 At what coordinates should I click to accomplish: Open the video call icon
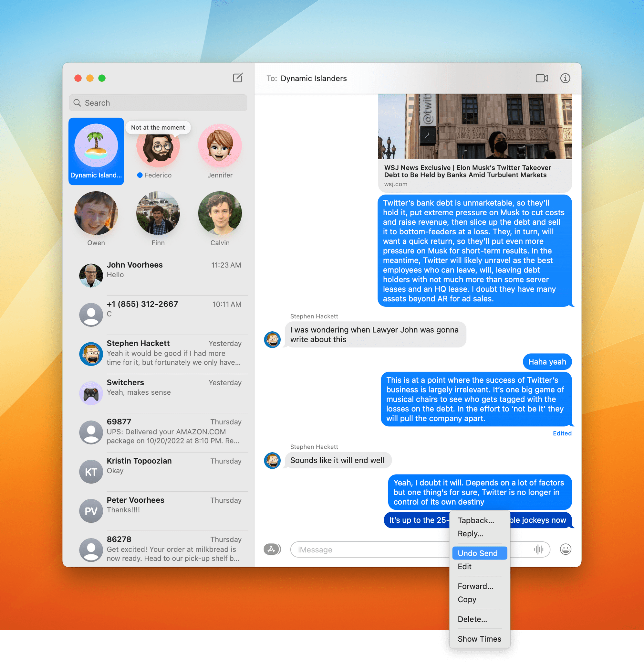coord(542,78)
